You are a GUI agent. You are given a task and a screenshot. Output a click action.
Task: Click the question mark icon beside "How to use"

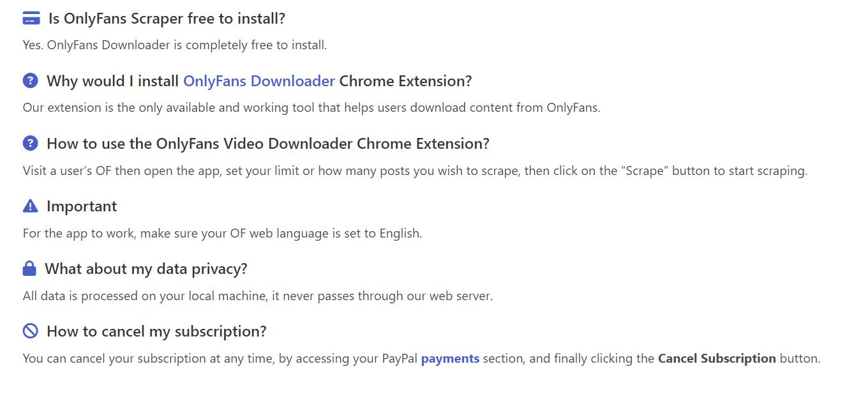point(30,144)
